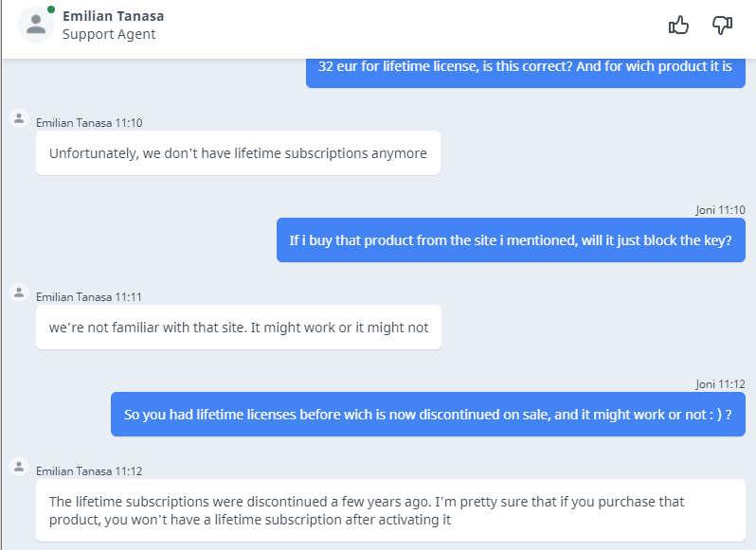
Task: Click the "Emilian Tanasa 11:12" sender label
Action: coord(89,471)
